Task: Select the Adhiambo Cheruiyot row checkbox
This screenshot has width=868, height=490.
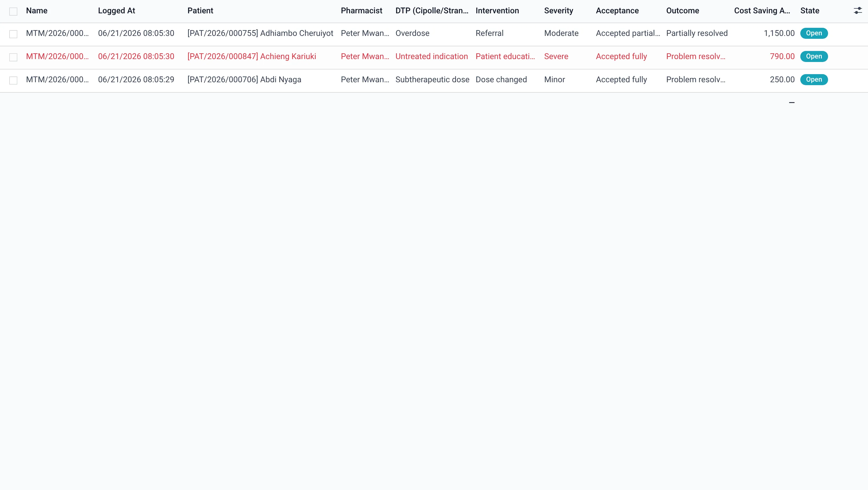Action: point(13,34)
